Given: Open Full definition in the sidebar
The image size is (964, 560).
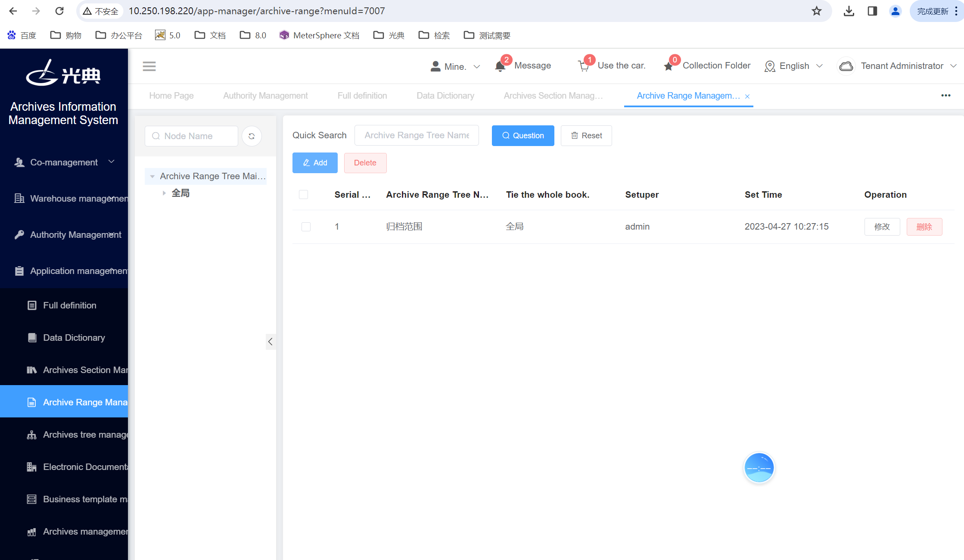Looking at the screenshot, I should click(64, 305).
